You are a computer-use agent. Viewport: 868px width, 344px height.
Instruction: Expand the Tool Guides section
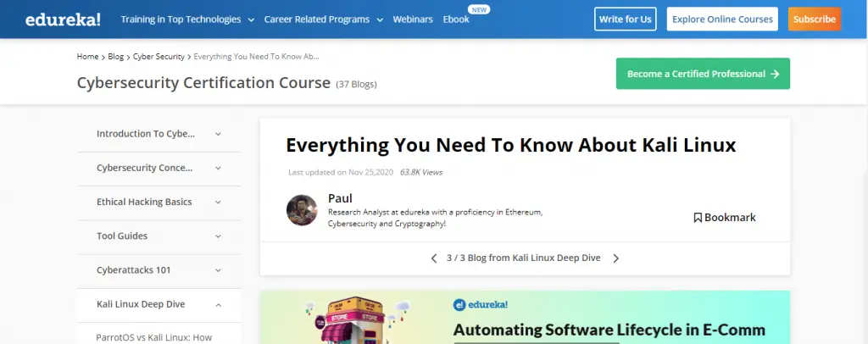218,236
